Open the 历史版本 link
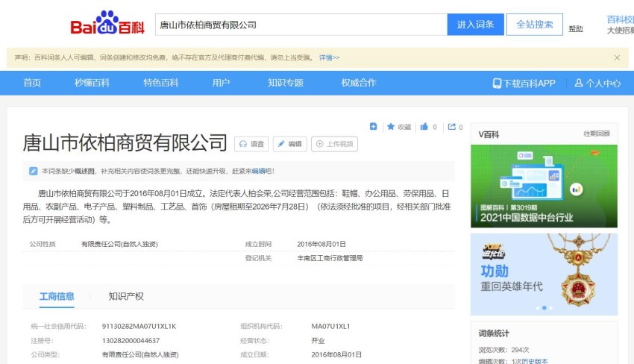Viewport: 634px width, 364px height. (x=535, y=361)
